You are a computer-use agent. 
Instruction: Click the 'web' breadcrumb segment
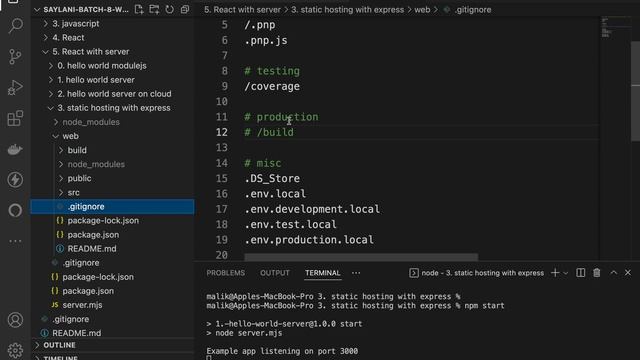[422, 9]
